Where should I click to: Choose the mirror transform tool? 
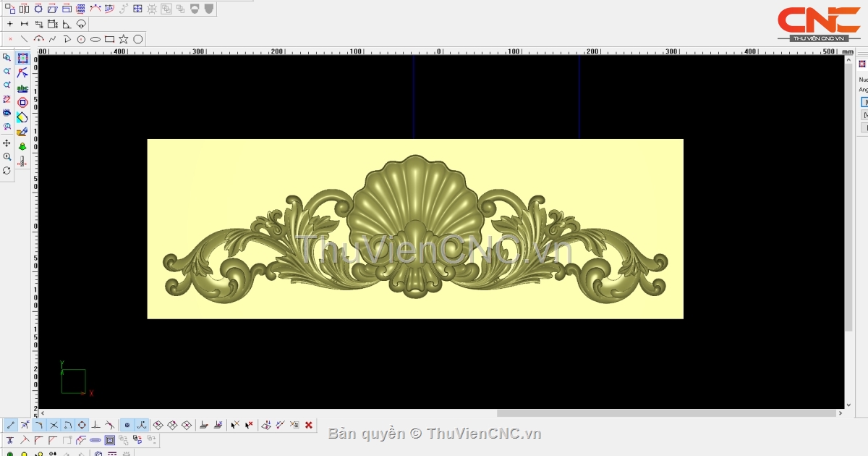[x=24, y=9]
